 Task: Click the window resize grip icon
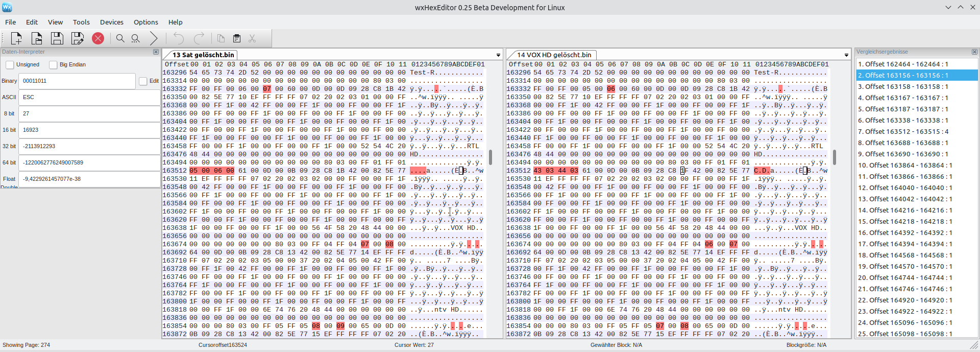pyautogui.click(x=974, y=346)
